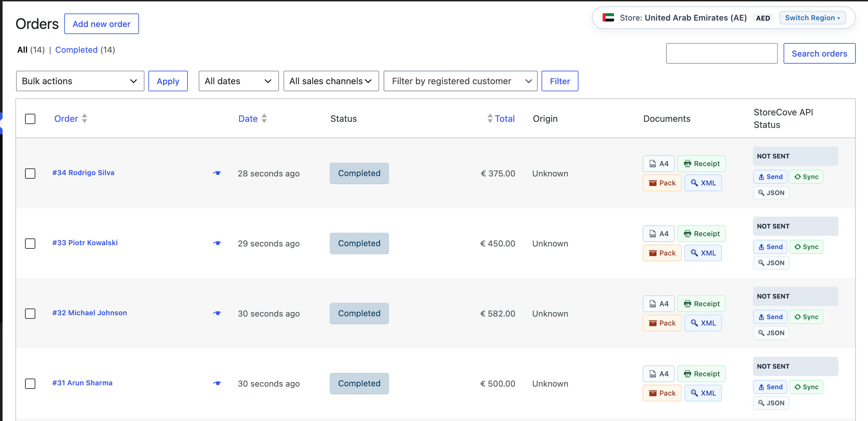Open the All sales channels dropdown
This screenshot has height=421, width=868.
331,81
